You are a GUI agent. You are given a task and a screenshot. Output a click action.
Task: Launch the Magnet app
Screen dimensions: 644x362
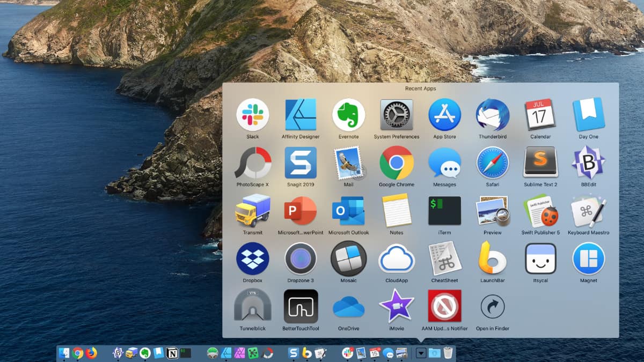589,258
